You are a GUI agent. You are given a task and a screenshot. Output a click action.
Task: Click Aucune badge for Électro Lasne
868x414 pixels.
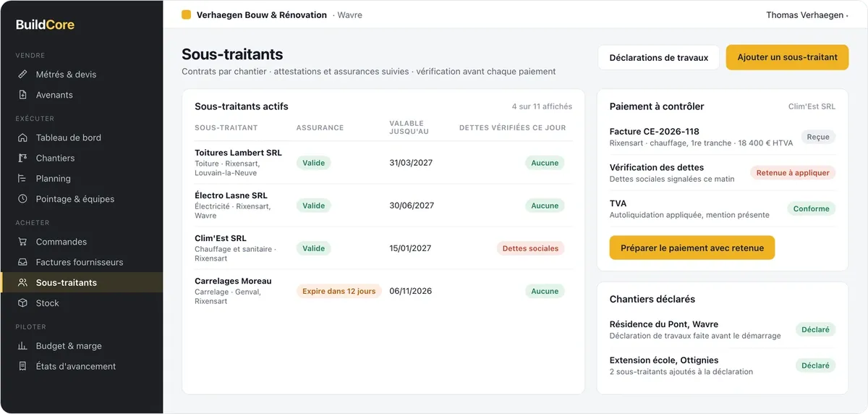[545, 206]
